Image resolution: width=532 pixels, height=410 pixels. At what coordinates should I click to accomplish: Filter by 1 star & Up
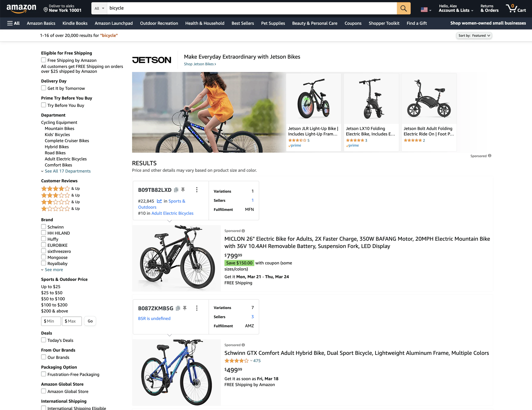pos(60,208)
